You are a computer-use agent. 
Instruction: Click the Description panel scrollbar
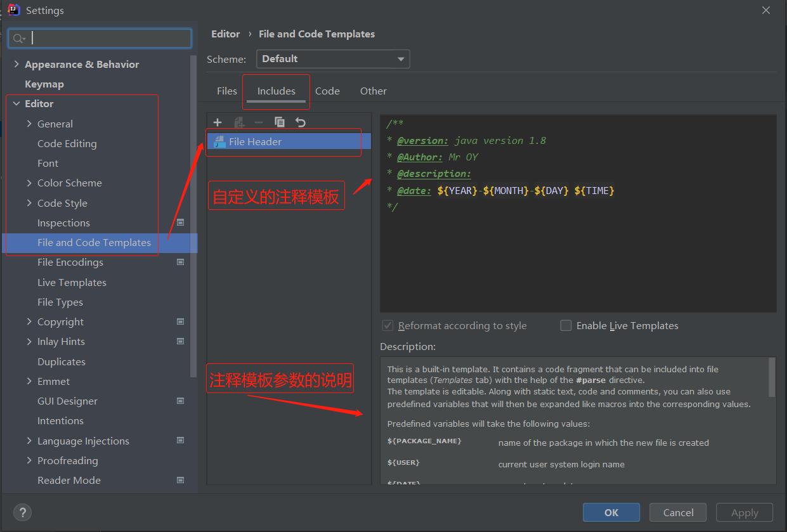point(772,377)
